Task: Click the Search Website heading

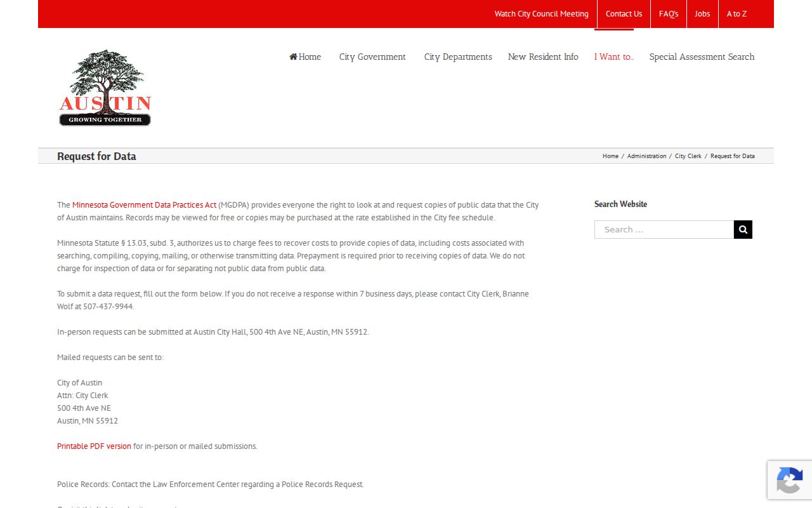Action: [620, 204]
